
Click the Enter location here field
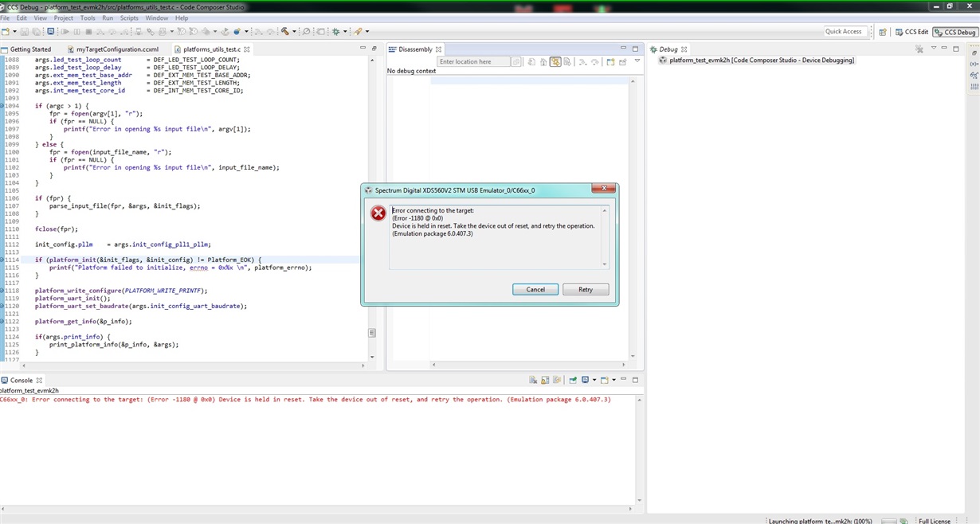(x=474, y=61)
